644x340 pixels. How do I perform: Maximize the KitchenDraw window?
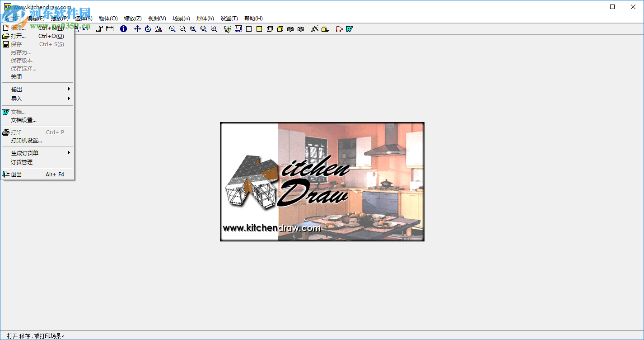(x=612, y=7)
